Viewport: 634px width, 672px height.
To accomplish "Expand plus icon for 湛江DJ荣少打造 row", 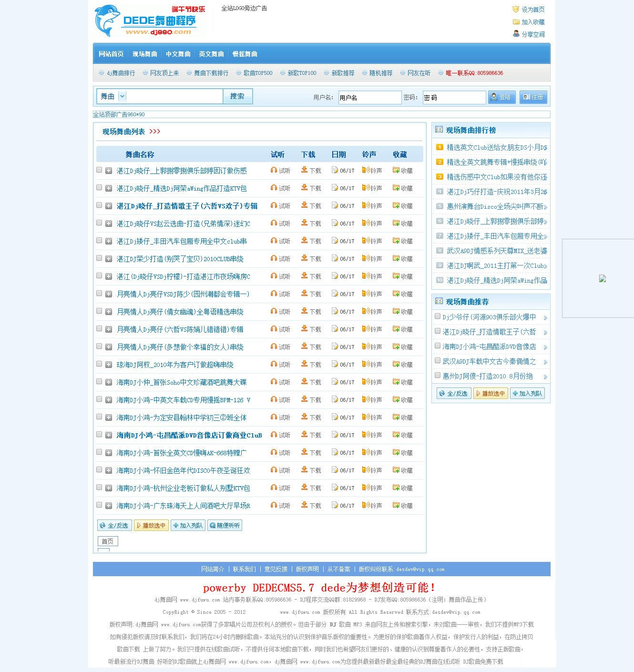I will 109,259.
